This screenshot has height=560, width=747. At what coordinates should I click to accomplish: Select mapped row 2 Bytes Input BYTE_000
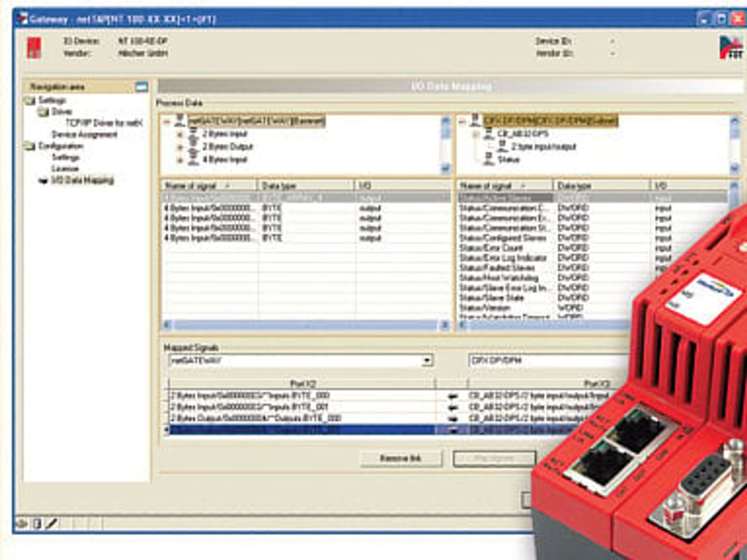click(x=302, y=396)
